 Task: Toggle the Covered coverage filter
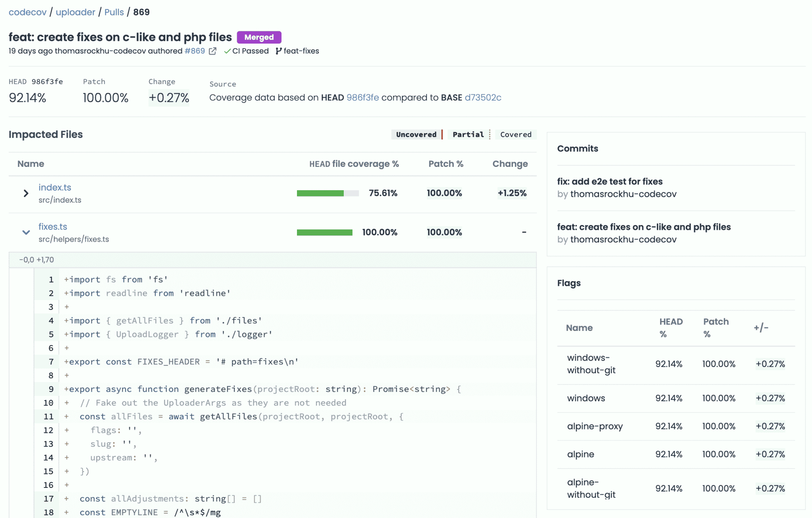point(515,134)
